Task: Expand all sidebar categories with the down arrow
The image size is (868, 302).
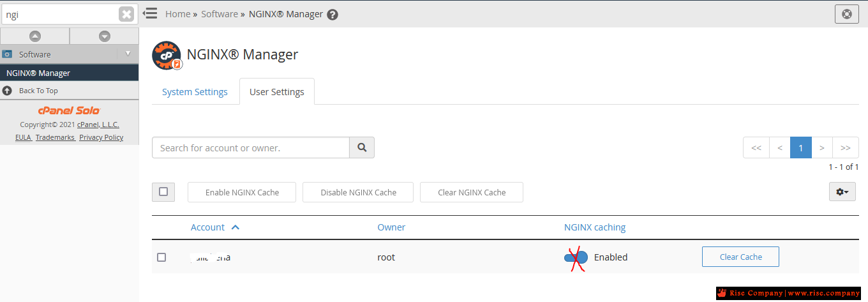Action: (x=105, y=36)
